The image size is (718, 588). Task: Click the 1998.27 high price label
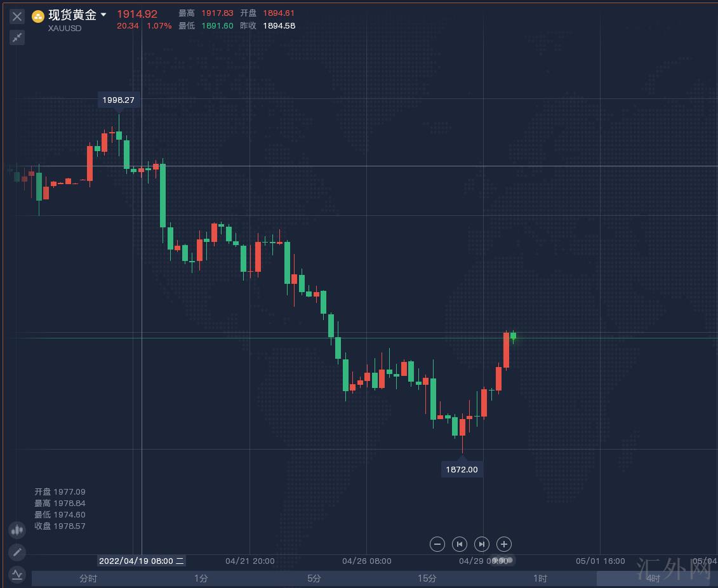[119, 100]
